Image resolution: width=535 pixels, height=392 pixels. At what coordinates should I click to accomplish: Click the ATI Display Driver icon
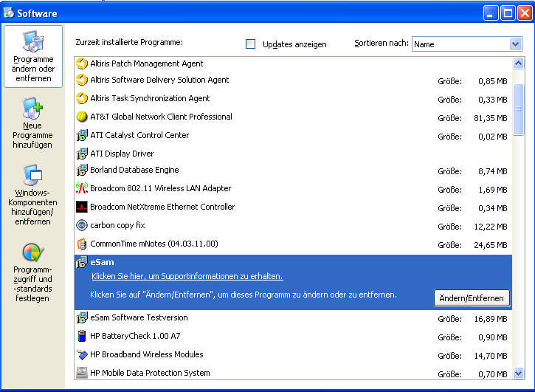[x=82, y=154]
